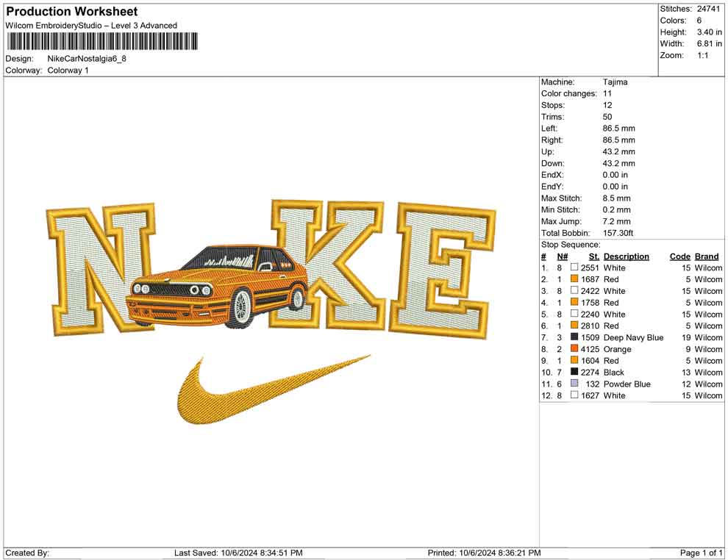Click the Machine value Tajima
The width and height of the screenshot is (728, 560).
coord(615,82)
